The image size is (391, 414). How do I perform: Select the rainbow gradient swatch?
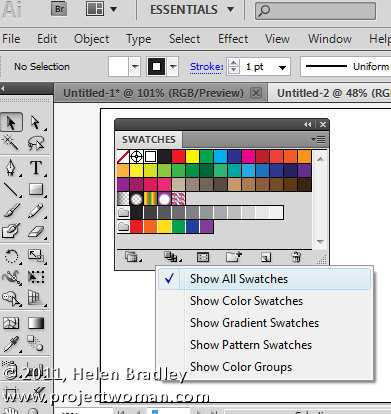[151, 199]
